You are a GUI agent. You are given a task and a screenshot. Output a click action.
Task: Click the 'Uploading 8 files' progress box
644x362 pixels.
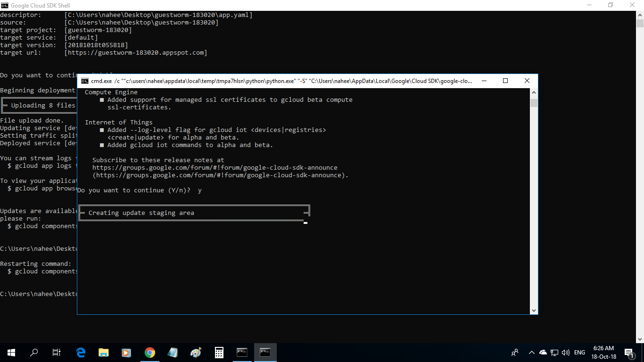click(39, 106)
